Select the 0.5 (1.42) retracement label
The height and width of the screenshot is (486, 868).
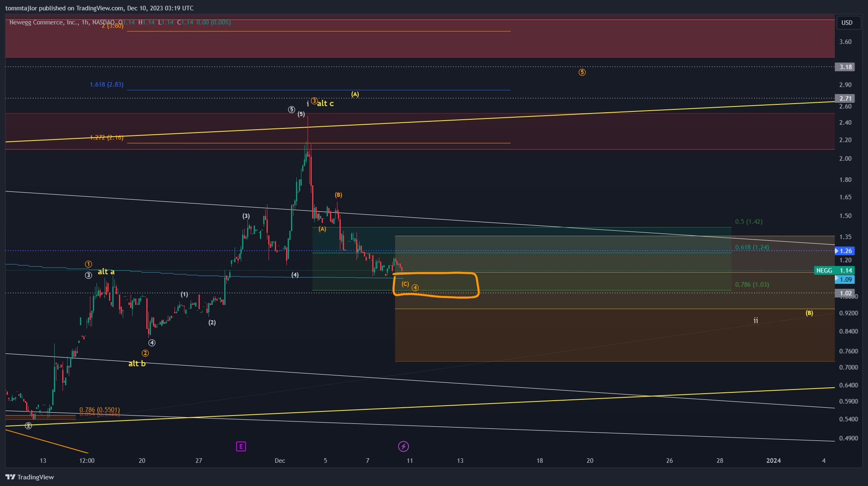point(749,221)
